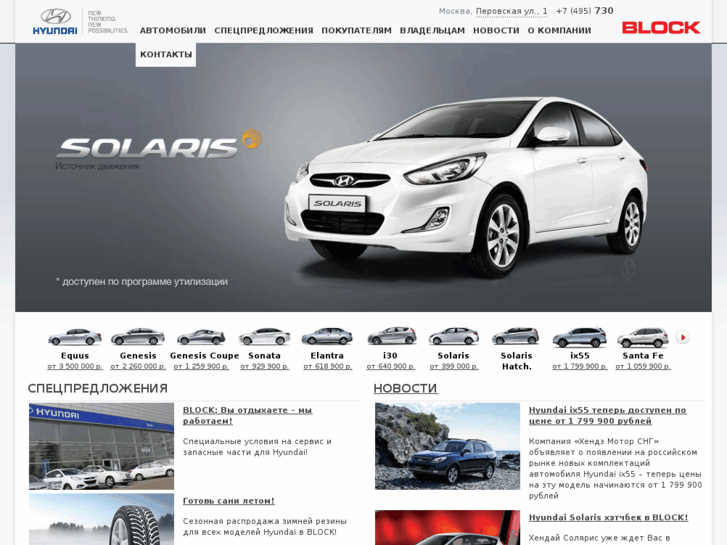The image size is (727, 545).
Task: Click the ix55 price от 1 799 900 р.
Action: pos(580,366)
